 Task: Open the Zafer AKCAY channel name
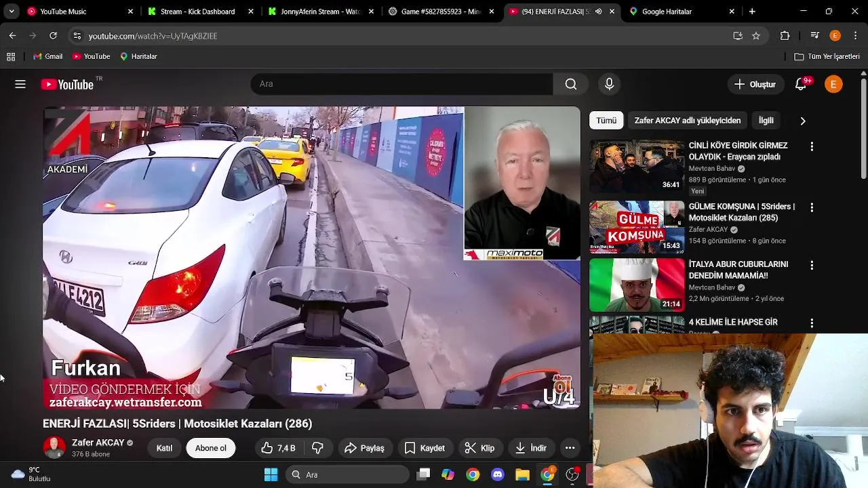98,443
